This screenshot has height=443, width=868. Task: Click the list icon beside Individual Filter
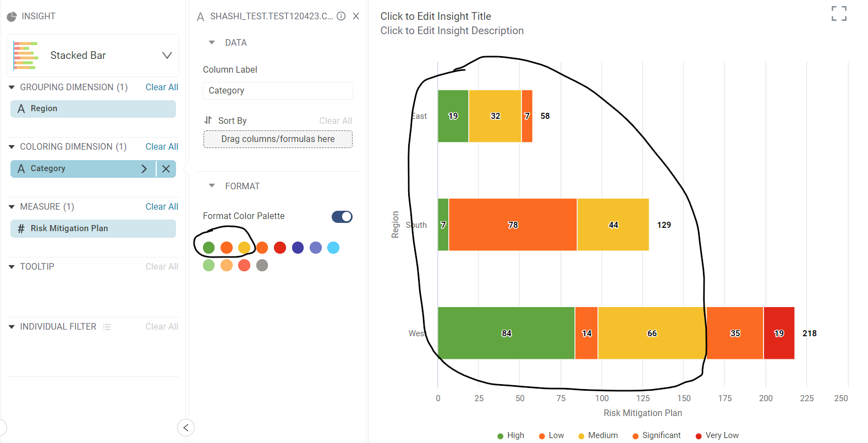(x=107, y=326)
